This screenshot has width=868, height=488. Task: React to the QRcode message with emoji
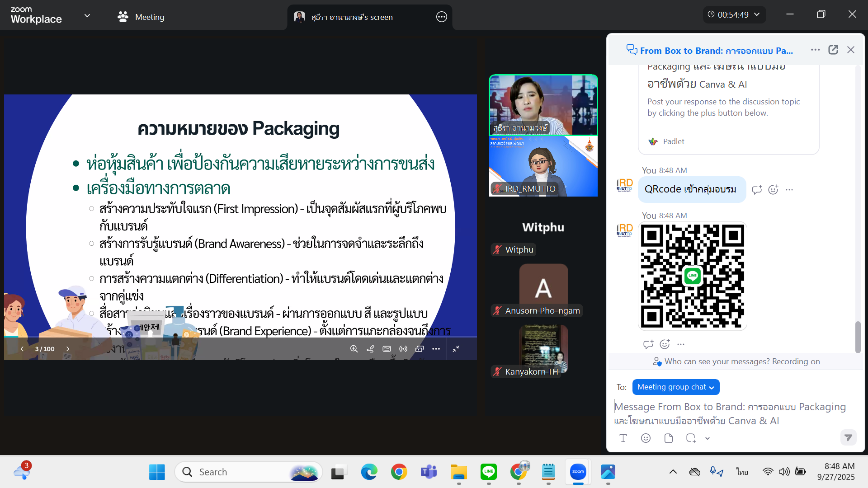[x=773, y=190]
